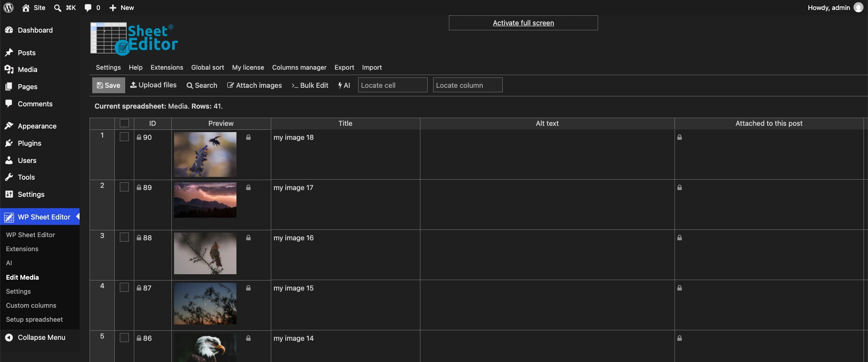This screenshot has height=362, width=868.
Task: Click the bald eagle preview thumbnail
Action: [x=205, y=348]
